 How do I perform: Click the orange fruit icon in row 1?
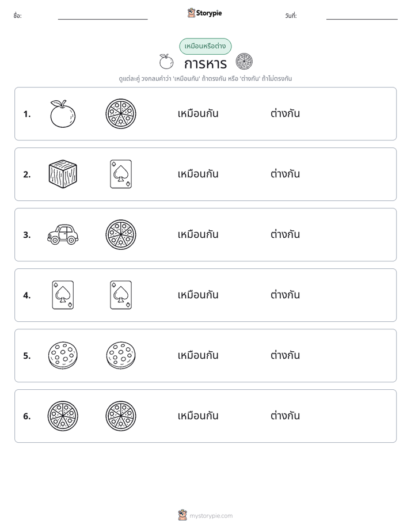tap(63, 113)
